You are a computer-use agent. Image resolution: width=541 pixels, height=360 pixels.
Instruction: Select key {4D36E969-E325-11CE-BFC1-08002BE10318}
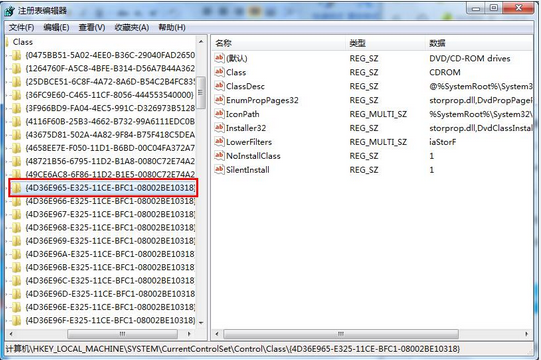coord(110,241)
